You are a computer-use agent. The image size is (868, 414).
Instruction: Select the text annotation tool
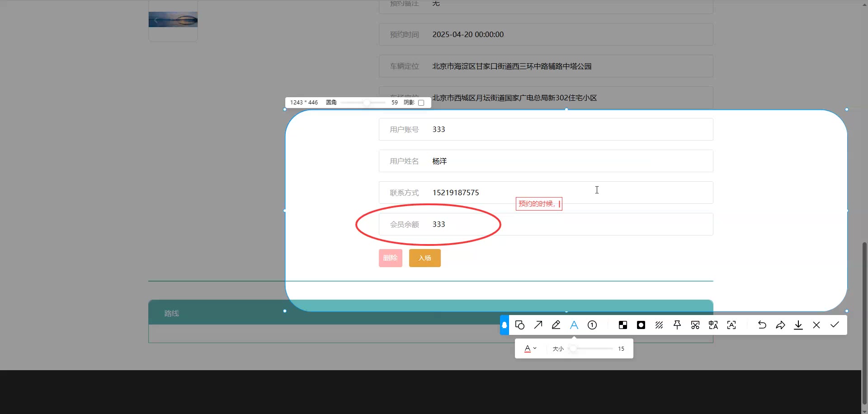pos(574,325)
